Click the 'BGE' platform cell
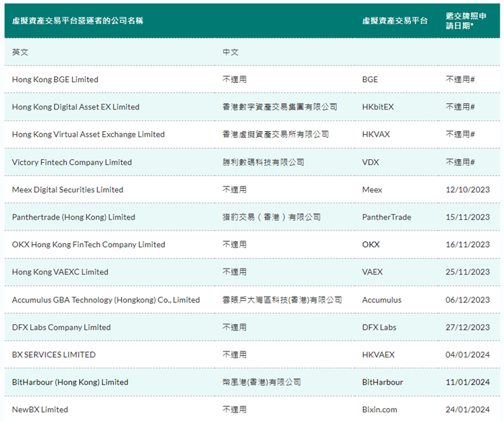The width and height of the screenshot is (504, 422). (x=370, y=79)
